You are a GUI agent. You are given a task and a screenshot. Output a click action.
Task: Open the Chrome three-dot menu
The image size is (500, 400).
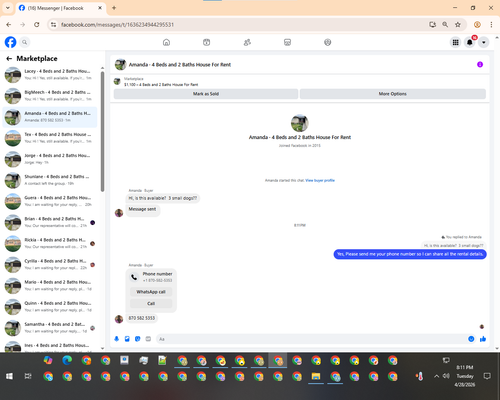click(x=491, y=25)
